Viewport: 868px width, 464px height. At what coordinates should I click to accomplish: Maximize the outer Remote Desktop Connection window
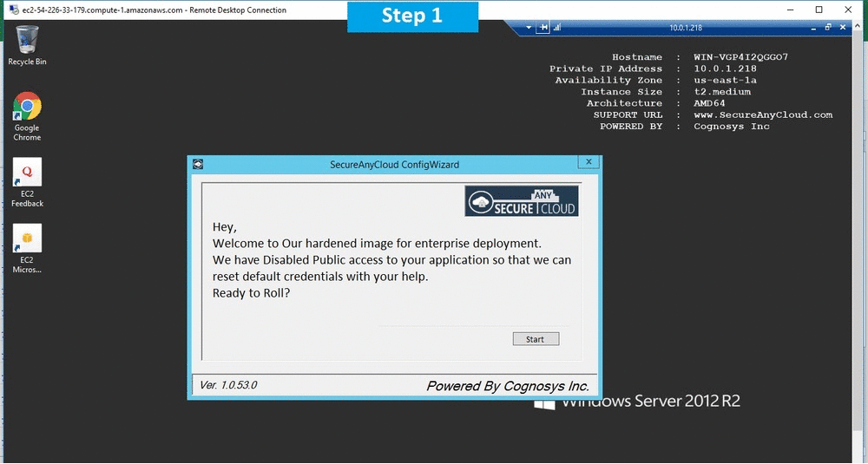[819, 10]
